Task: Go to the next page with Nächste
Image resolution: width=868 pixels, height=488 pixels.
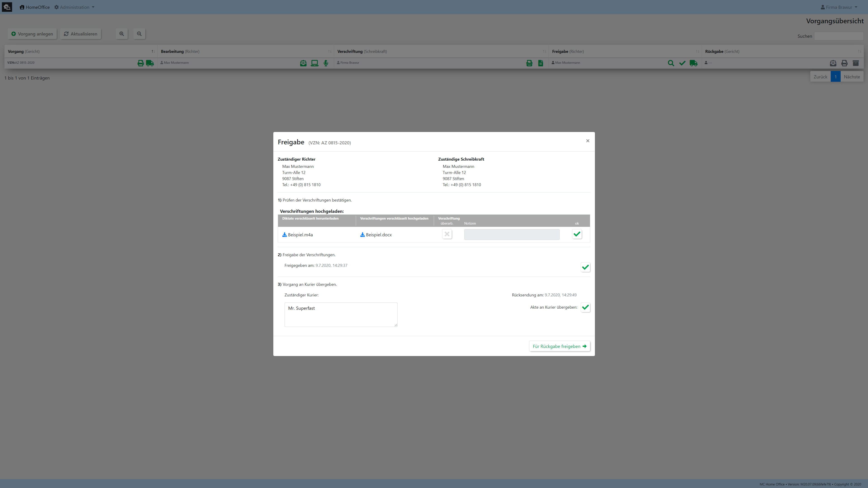Action: [852, 77]
